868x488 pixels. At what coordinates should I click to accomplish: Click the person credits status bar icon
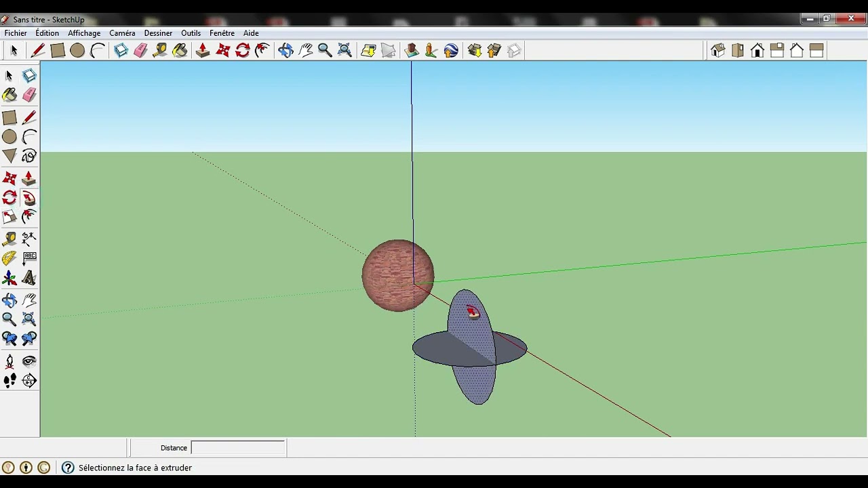coord(26,468)
